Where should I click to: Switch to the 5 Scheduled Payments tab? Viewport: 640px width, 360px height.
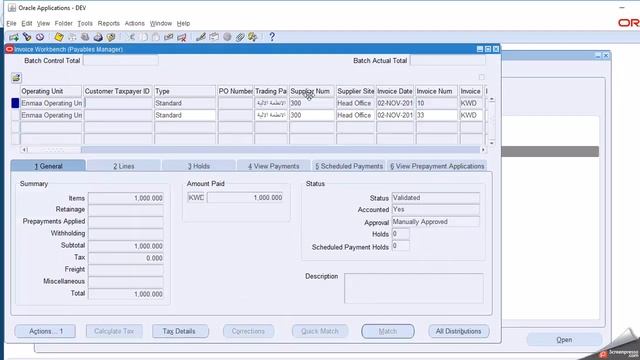click(349, 166)
